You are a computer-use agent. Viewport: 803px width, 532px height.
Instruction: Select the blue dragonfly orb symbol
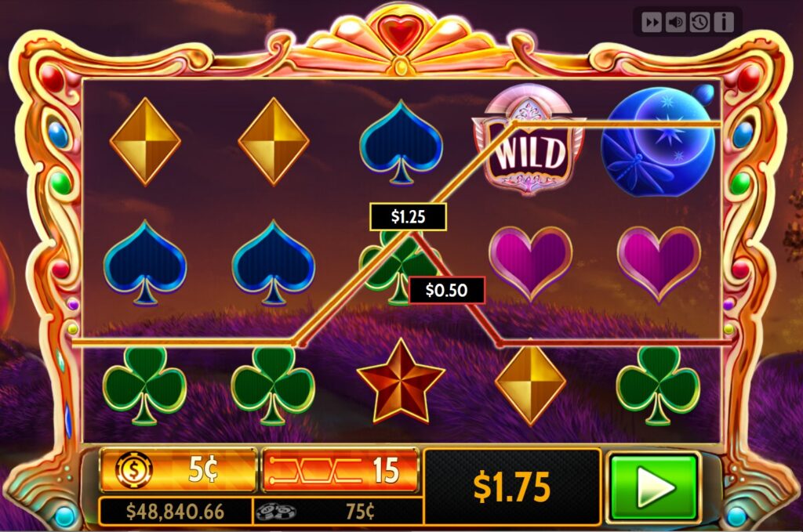point(659,141)
